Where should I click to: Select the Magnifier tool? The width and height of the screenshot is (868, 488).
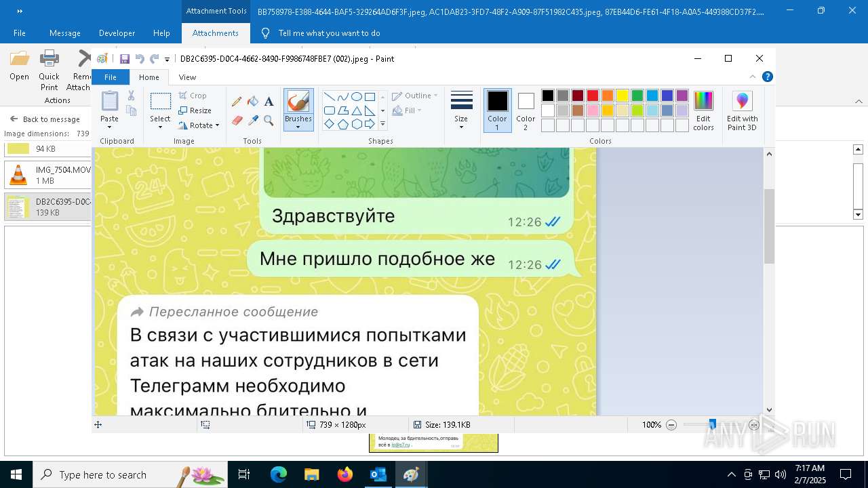269,121
